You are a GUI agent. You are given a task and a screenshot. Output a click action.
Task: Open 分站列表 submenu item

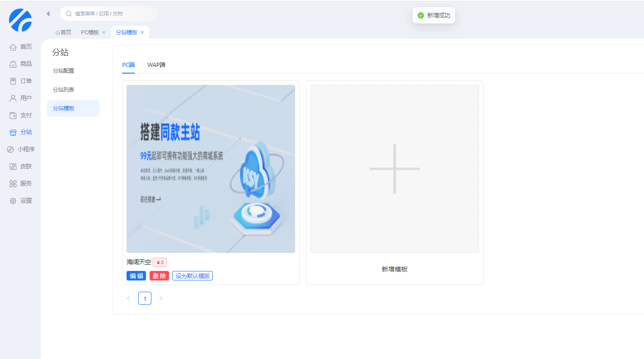click(x=64, y=90)
